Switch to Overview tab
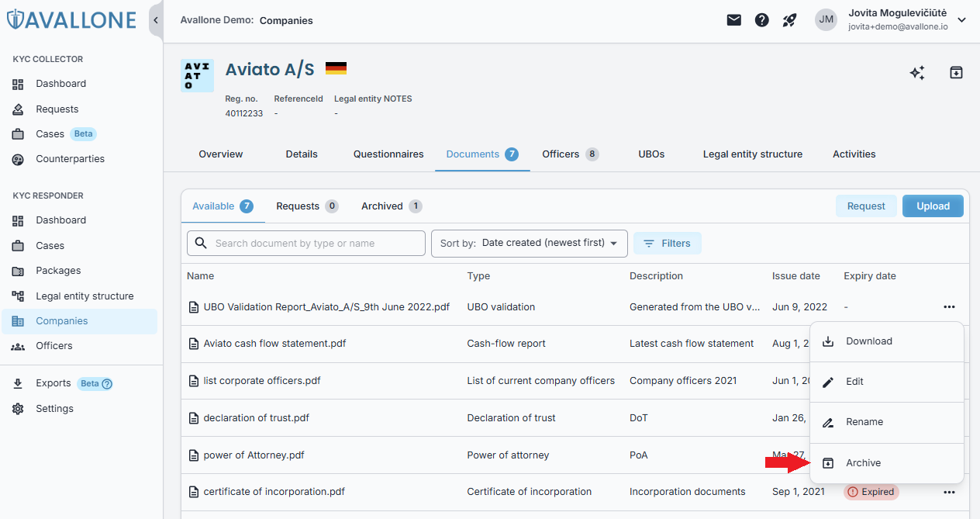Screen dimensions: 980x519 (x=221, y=154)
